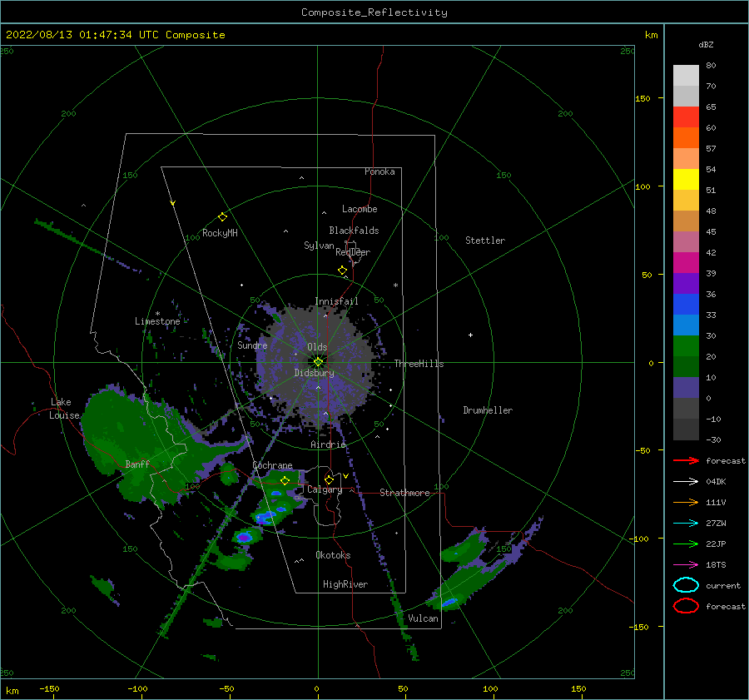Viewport: 749px width, 700px height.
Task: Click the Banff label on map
Action: tap(137, 464)
